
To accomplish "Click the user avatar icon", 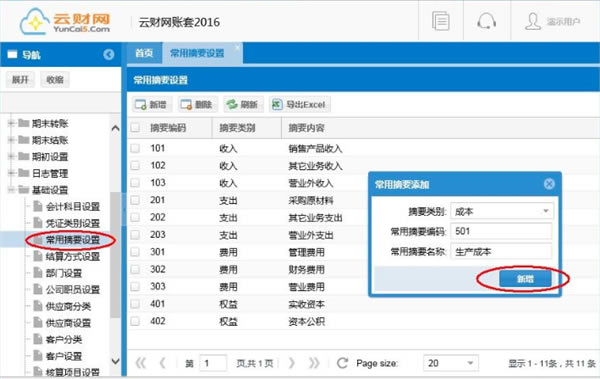I will pos(533,21).
